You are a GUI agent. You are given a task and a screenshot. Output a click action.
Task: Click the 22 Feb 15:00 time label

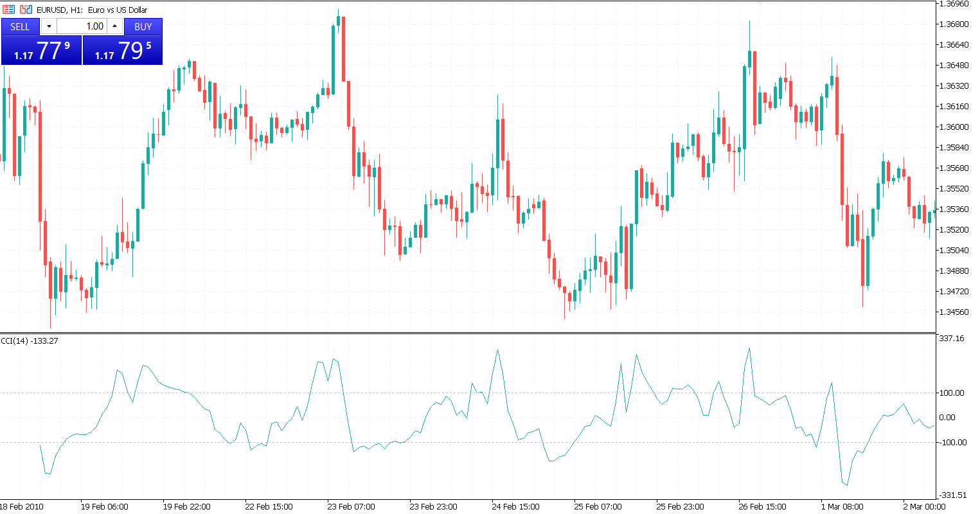(x=269, y=507)
